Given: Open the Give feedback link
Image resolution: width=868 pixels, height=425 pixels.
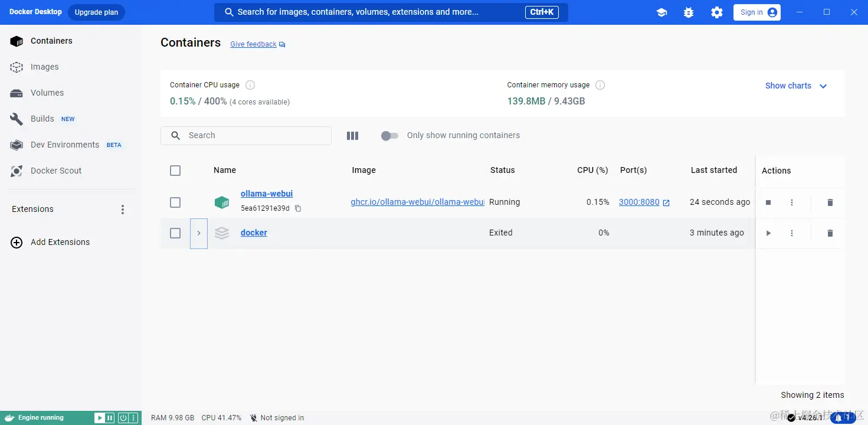Looking at the screenshot, I should click(258, 44).
